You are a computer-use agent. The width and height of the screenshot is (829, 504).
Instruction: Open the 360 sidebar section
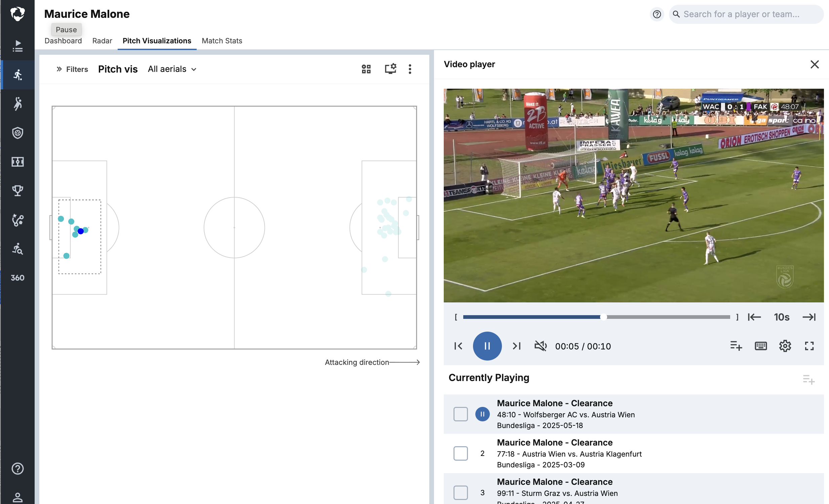[17, 278]
